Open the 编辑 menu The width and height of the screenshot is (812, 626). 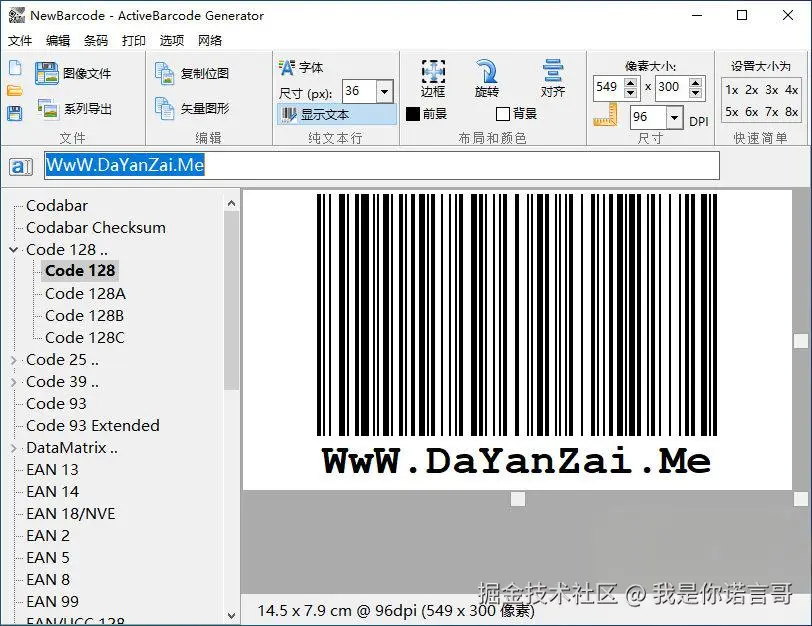tap(58, 40)
